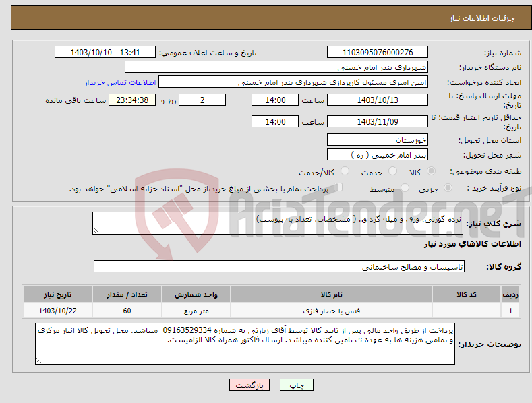Screen dimensions: 532x403
Task: Click the delivery city field بندر امام خمینی ( ره )
Action: (x=378, y=155)
